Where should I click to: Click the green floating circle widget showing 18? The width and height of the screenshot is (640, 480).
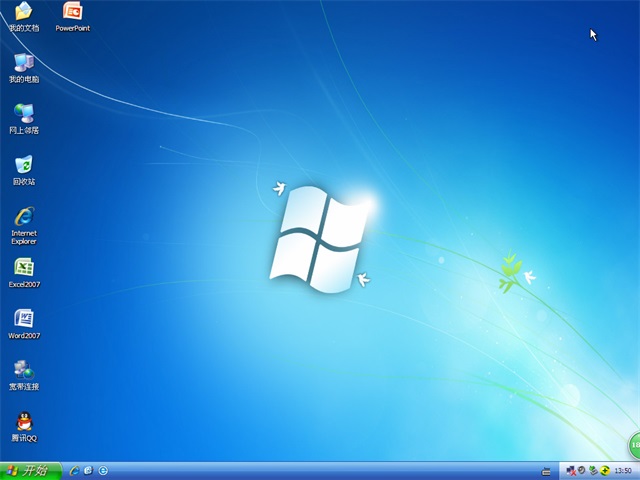coord(634,445)
